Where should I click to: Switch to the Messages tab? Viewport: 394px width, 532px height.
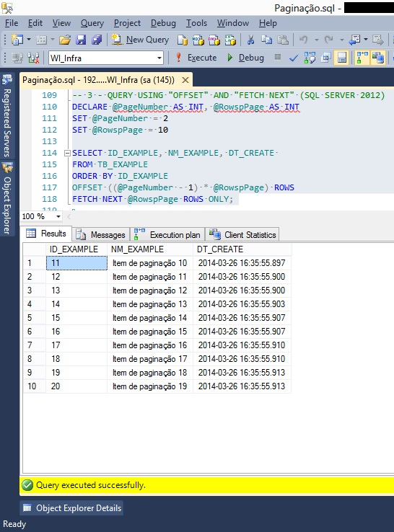[101, 234]
